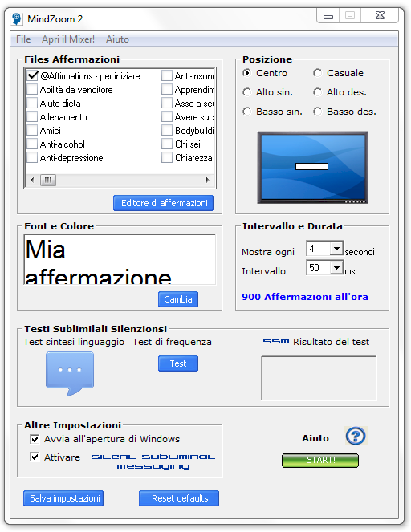
Task: Tick the 'Chi sei' checkbox
Action: [x=167, y=144]
